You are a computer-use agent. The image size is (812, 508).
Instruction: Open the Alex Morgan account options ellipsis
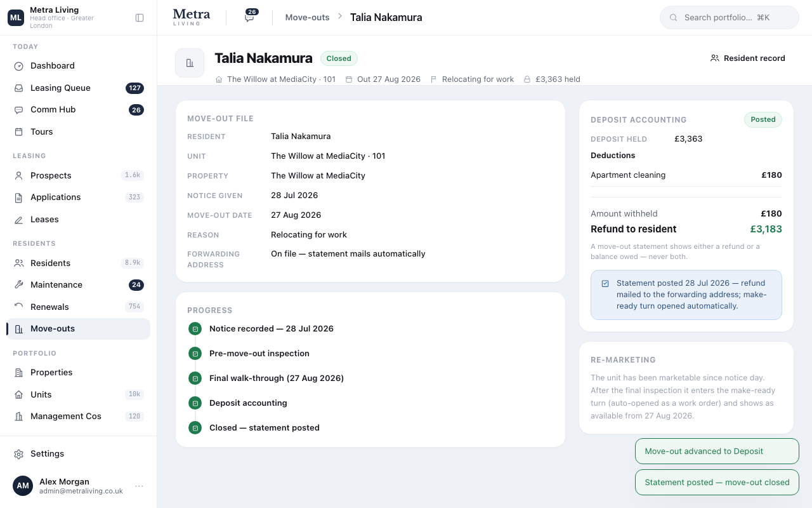click(x=139, y=486)
